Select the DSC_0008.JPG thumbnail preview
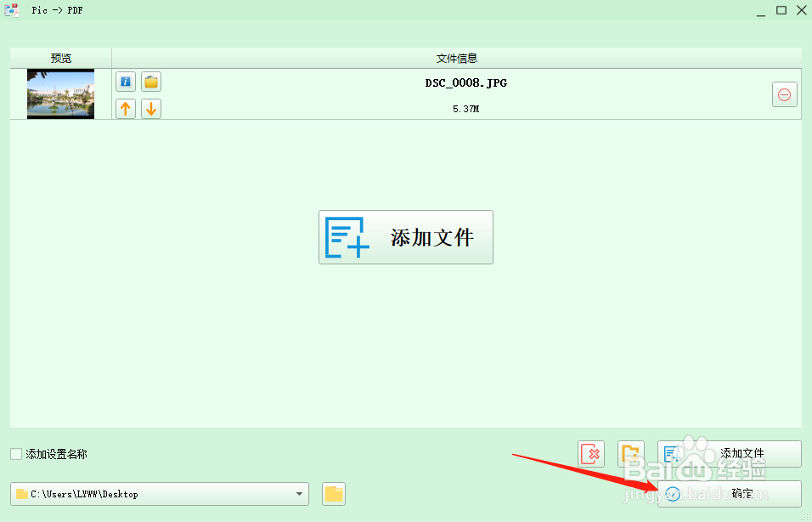This screenshot has width=812, height=522. (x=60, y=94)
